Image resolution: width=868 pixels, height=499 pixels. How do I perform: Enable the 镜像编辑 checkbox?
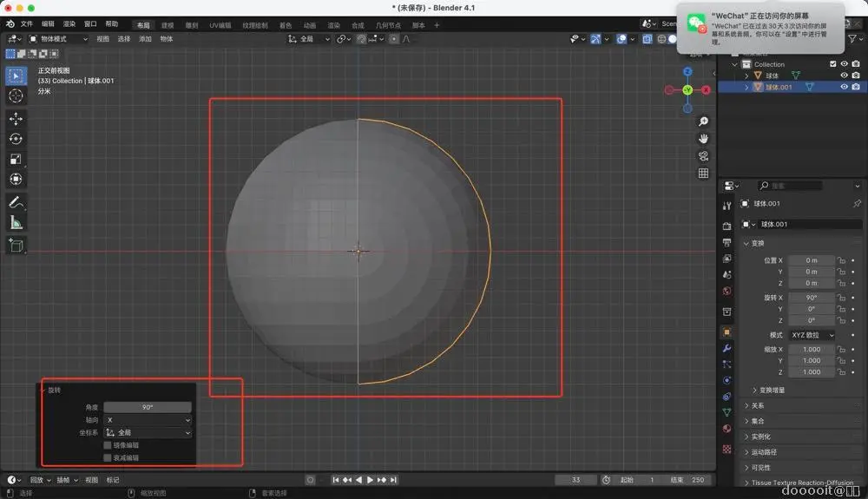[108, 445]
